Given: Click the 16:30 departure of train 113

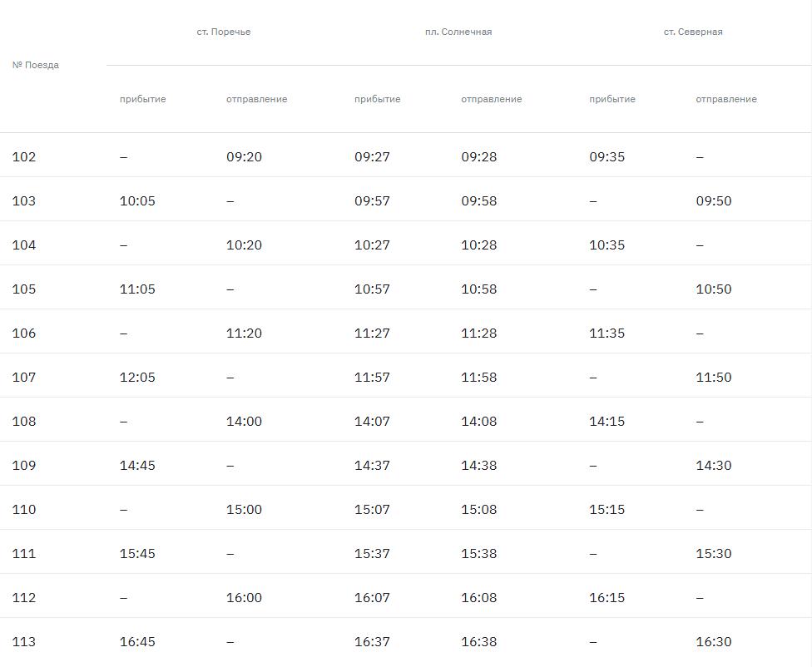Looking at the screenshot, I should point(714,642).
